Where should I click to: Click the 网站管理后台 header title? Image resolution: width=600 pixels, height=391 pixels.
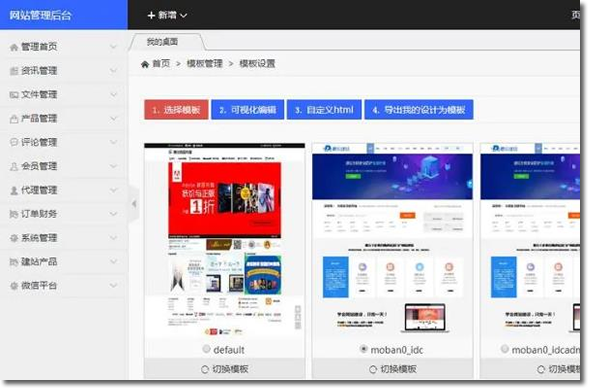tap(40, 15)
